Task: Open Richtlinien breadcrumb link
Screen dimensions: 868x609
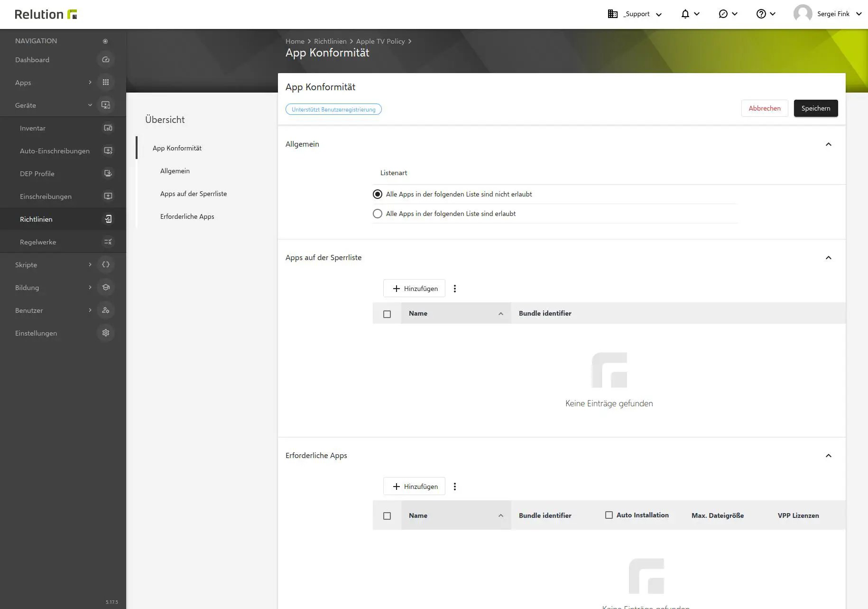Action: (330, 41)
